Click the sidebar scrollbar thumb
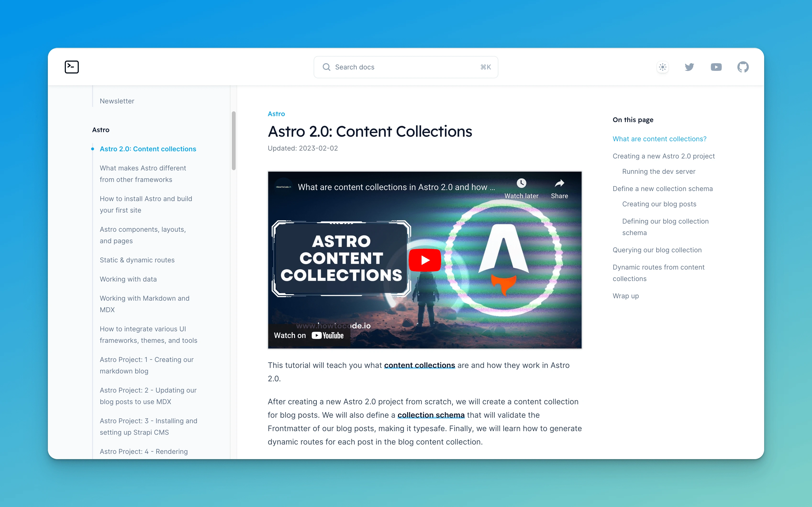This screenshot has width=812, height=507. 234,141
